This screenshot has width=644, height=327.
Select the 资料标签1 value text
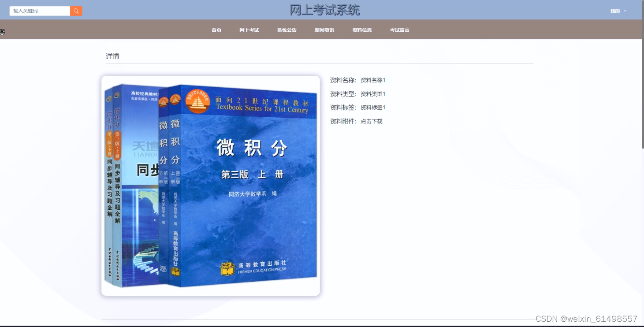coord(373,108)
